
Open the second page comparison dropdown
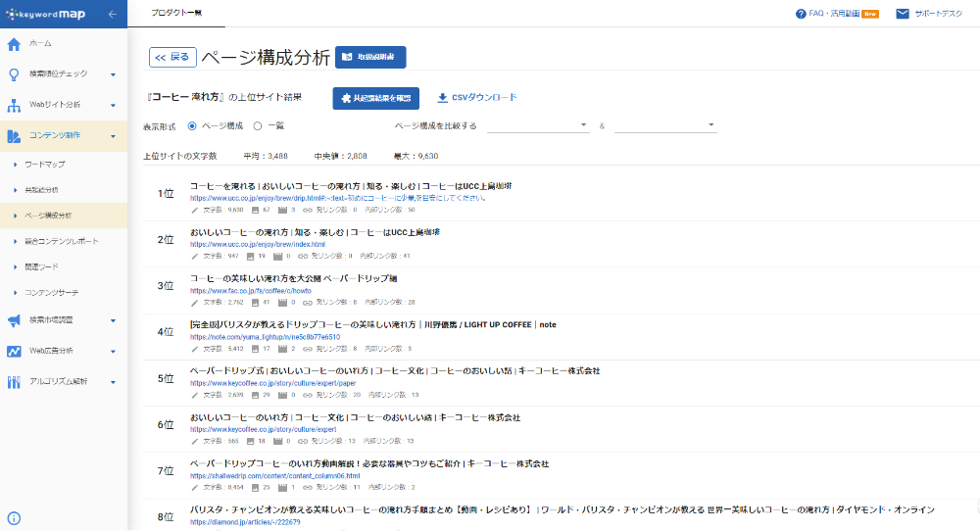coord(665,125)
